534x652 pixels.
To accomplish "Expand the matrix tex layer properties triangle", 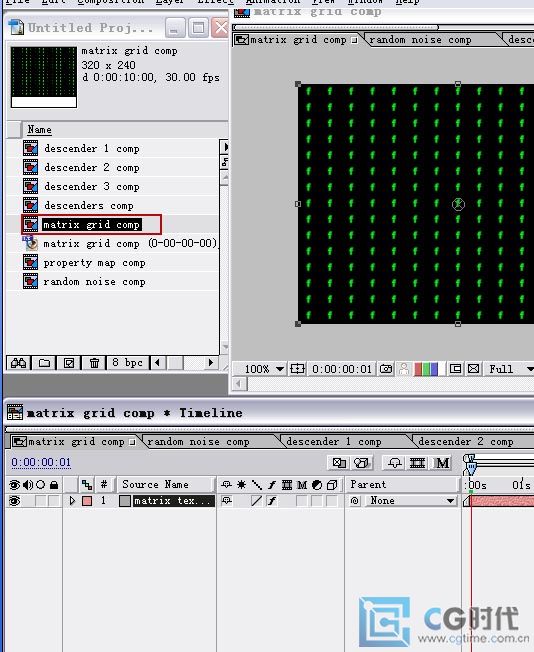I will pos(72,501).
